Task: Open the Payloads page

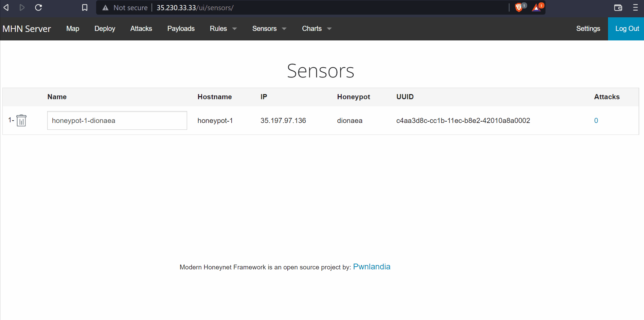Action: pyautogui.click(x=181, y=29)
